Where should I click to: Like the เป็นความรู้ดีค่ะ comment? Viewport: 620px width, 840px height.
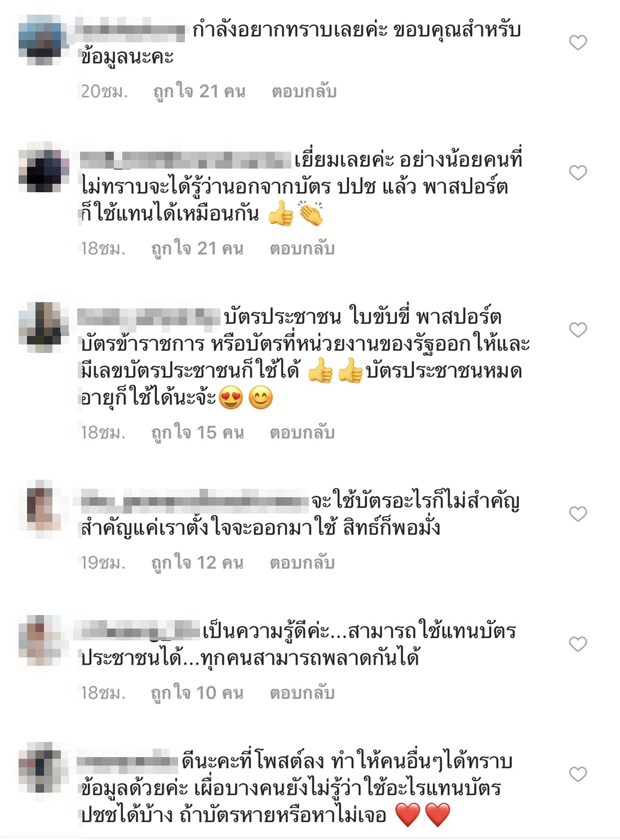[x=578, y=644]
